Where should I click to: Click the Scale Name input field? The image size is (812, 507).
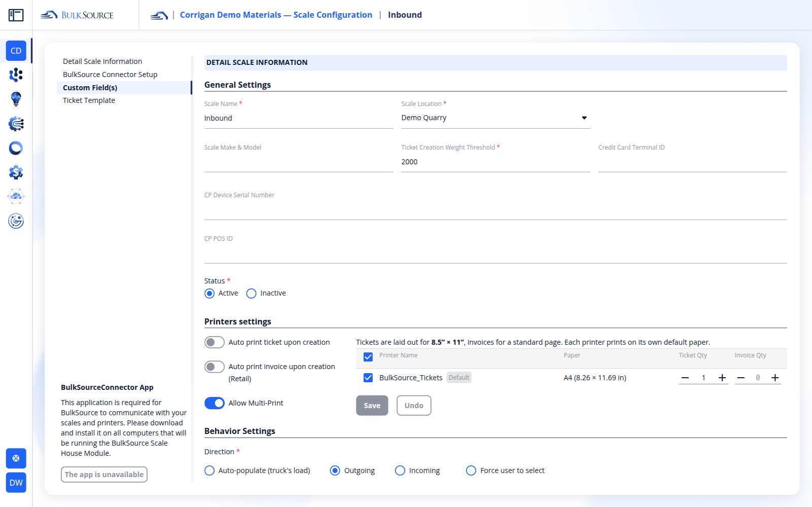tap(299, 118)
